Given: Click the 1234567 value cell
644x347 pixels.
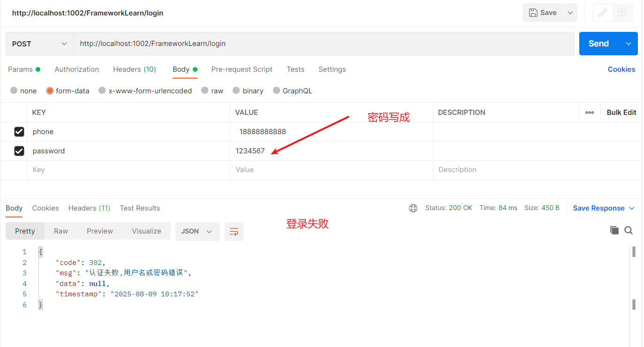Looking at the screenshot, I should coord(332,151).
